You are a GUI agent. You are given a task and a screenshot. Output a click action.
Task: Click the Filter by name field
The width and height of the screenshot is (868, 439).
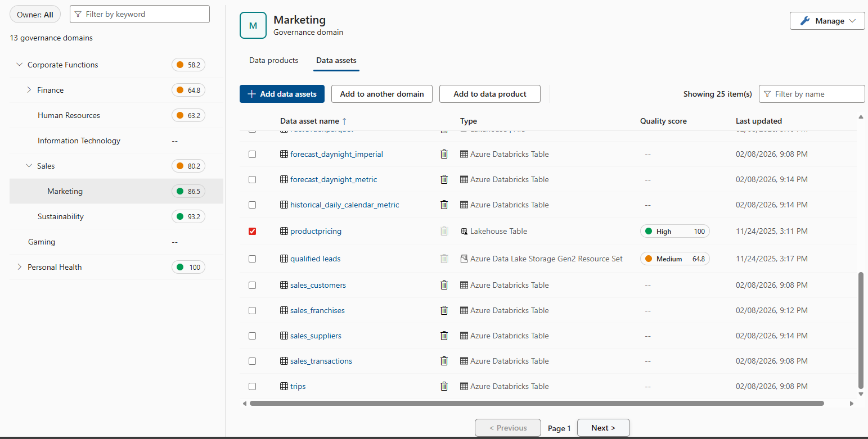[x=816, y=94]
